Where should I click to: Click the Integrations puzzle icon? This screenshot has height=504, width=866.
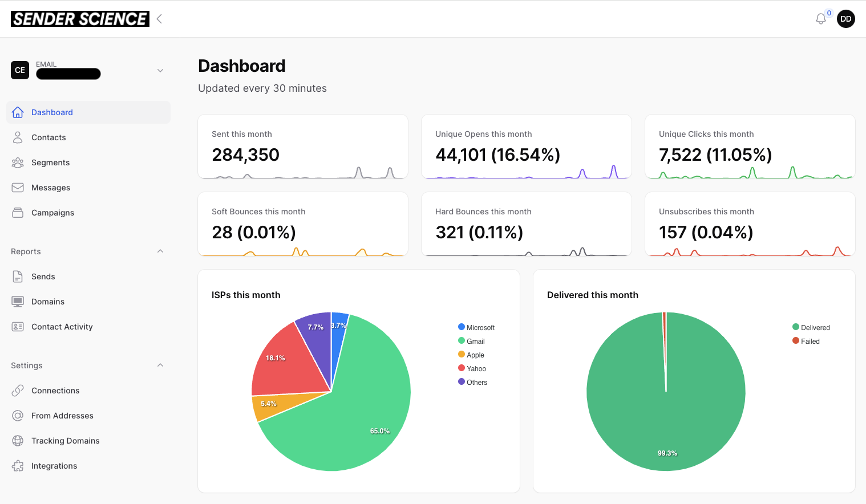[x=18, y=466]
